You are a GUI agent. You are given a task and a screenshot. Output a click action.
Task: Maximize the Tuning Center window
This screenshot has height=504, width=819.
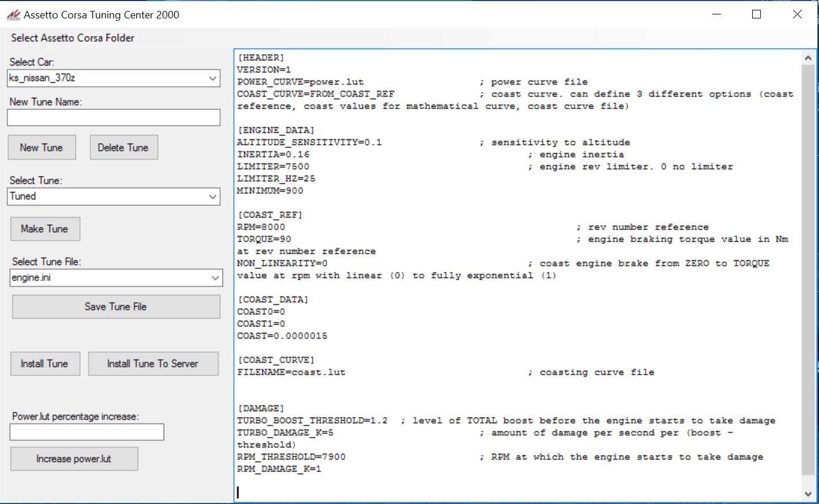tap(757, 14)
